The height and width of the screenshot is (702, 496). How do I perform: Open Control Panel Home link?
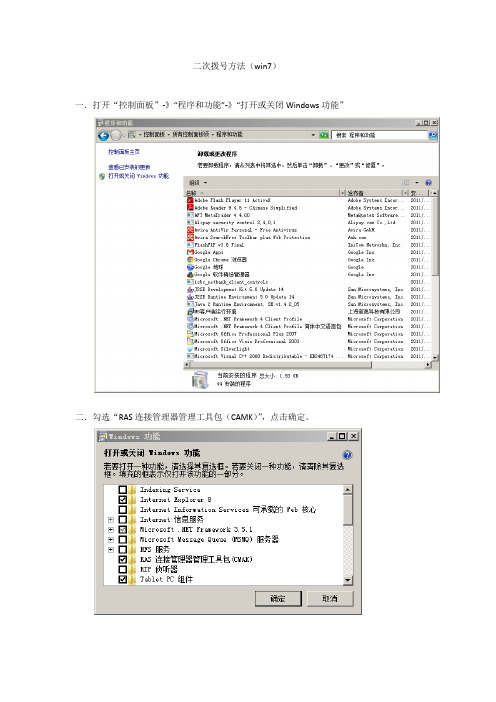point(124,152)
